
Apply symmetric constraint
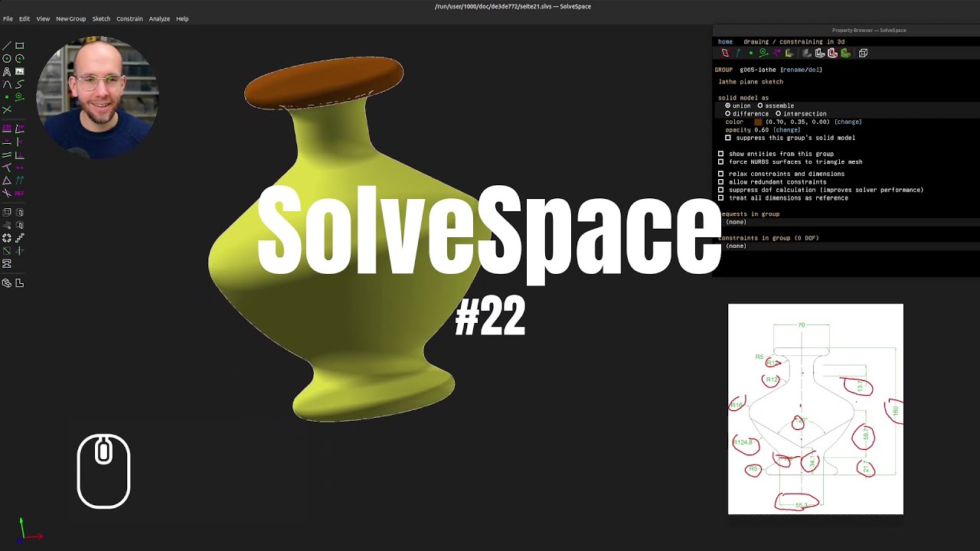click(19, 167)
